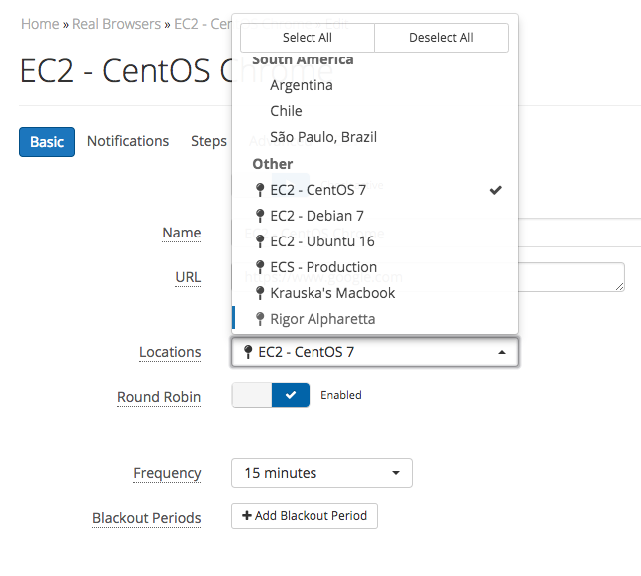Click the Round Robin label

tap(159, 397)
